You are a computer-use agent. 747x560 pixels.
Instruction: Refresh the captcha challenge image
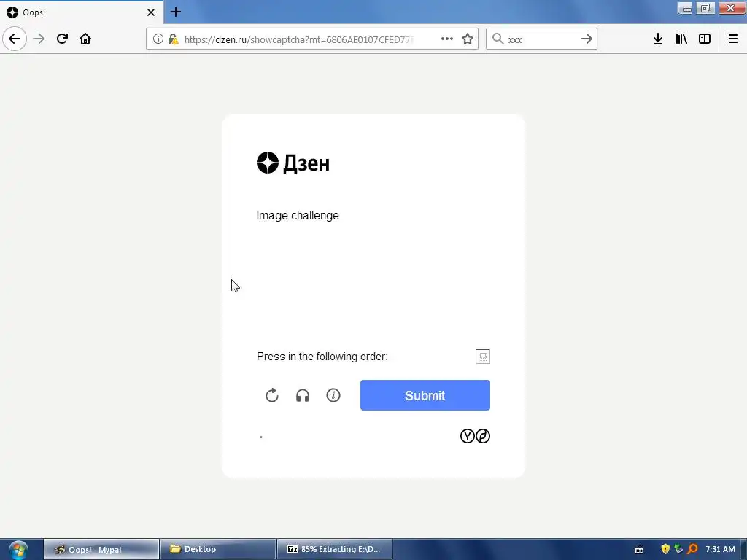click(x=272, y=395)
